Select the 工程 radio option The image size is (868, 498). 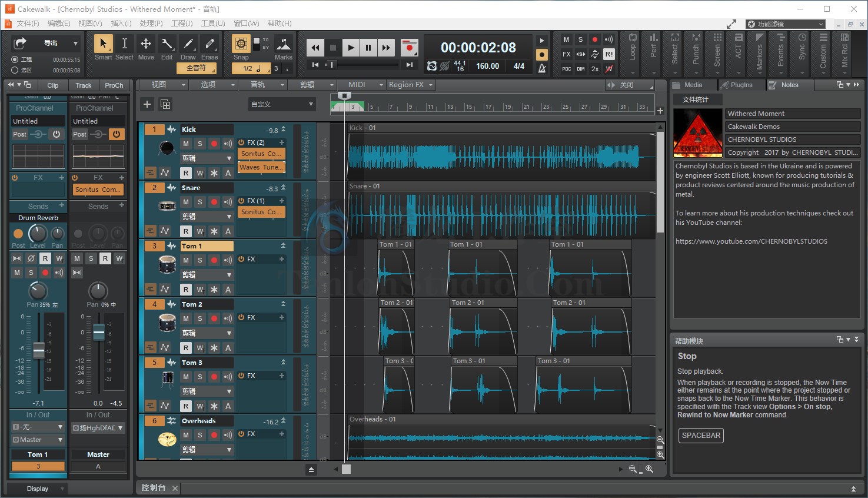15,59
